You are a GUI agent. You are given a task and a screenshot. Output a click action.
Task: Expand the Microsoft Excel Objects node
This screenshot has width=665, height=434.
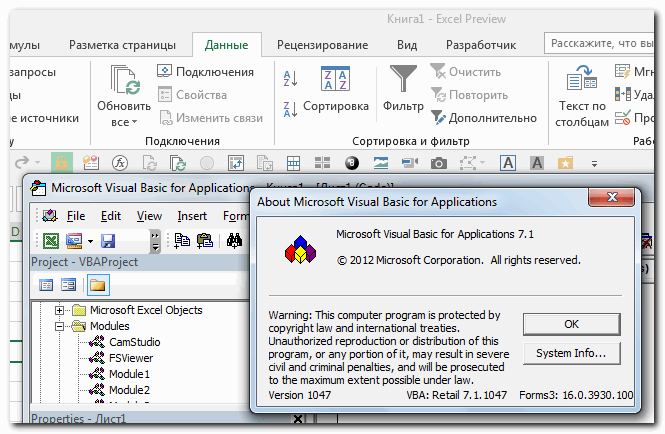(59, 311)
